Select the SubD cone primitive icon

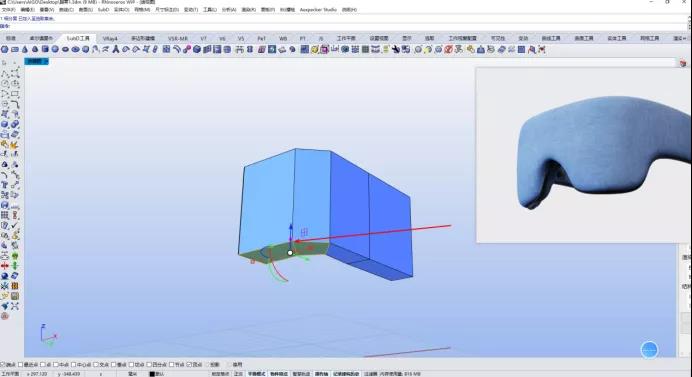point(25,49)
